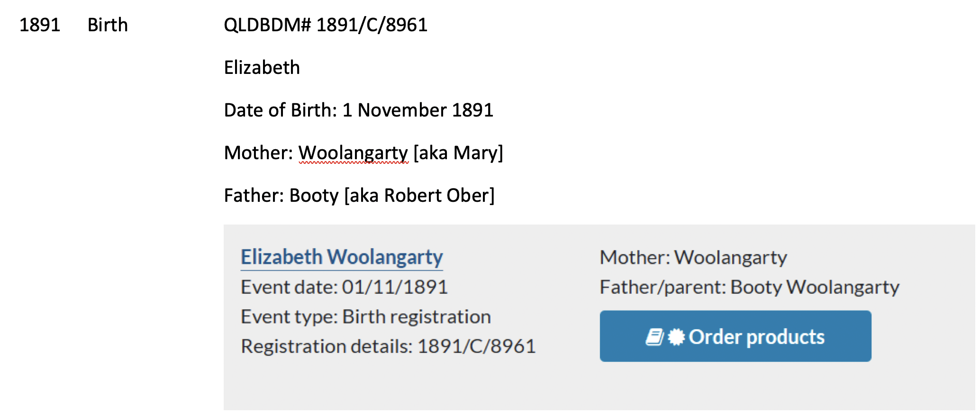Click the misspelled word Woolangarty in Mother line

[353, 153]
